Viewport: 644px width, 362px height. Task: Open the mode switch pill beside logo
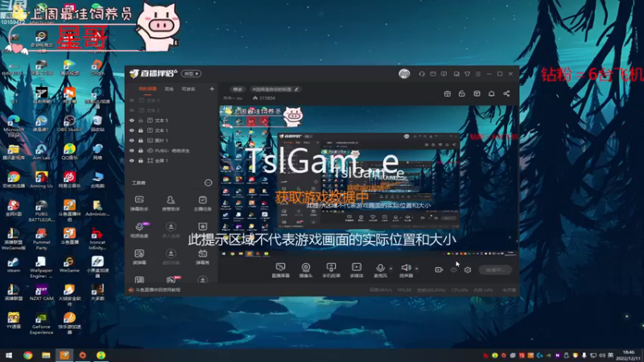(191, 73)
